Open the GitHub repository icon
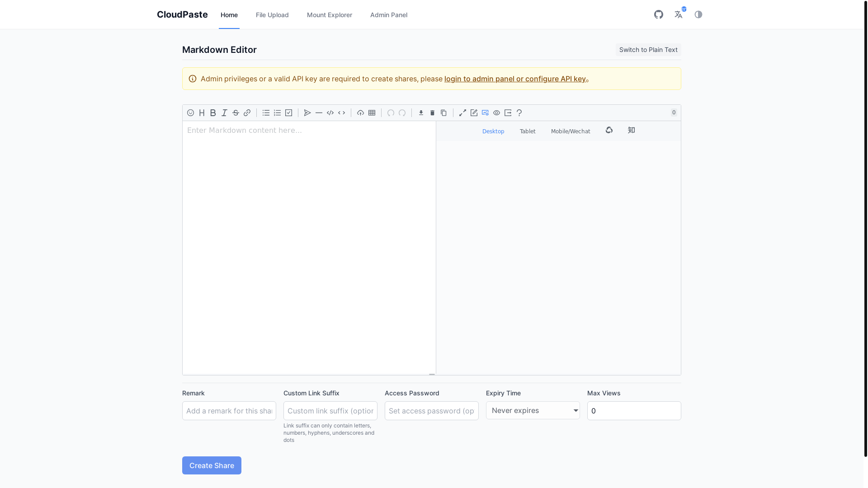Viewport: 868px width, 488px height. (659, 14)
